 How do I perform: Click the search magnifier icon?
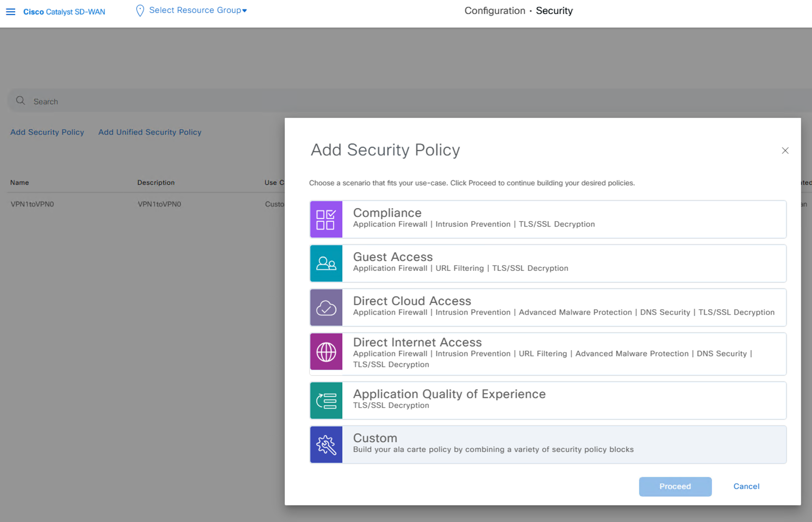point(20,101)
